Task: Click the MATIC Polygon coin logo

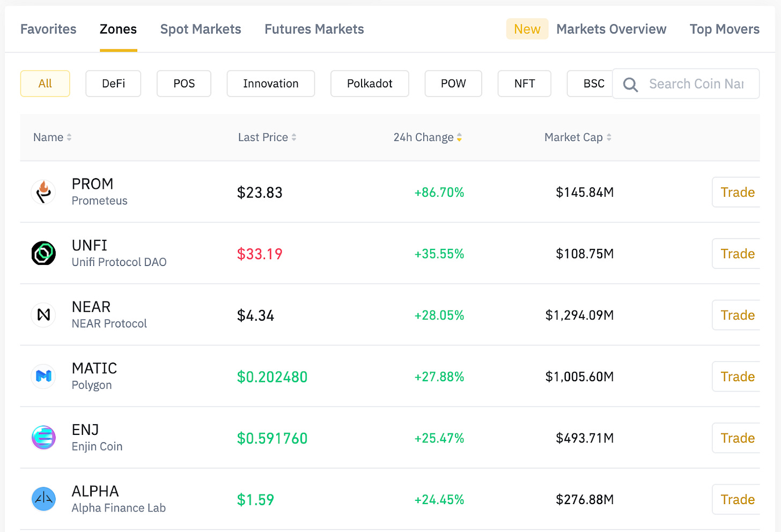Action: (x=43, y=376)
